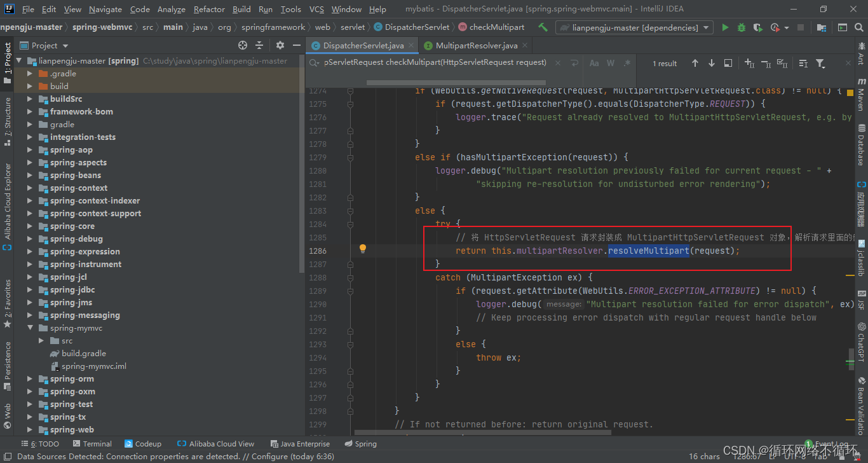
Task: Run the lianpengju-master configuration
Action: 725,27
